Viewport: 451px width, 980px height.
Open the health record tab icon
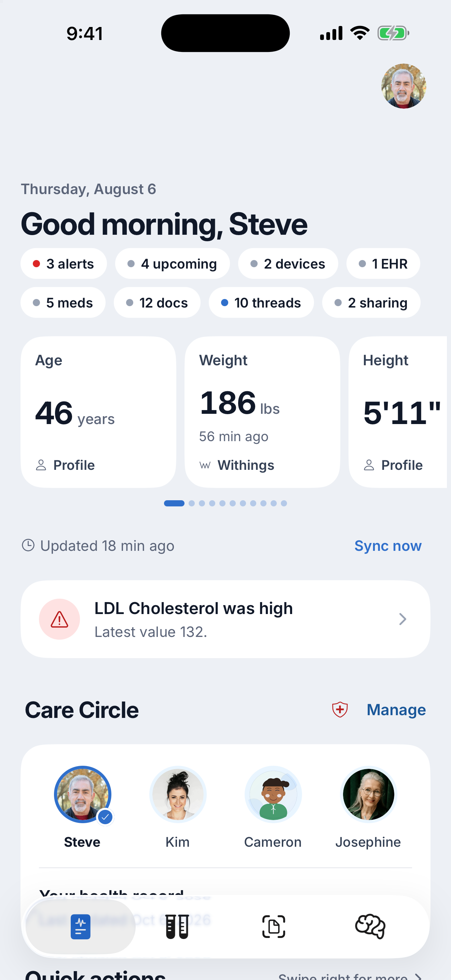pyautogui.click(x=80, y=927)
